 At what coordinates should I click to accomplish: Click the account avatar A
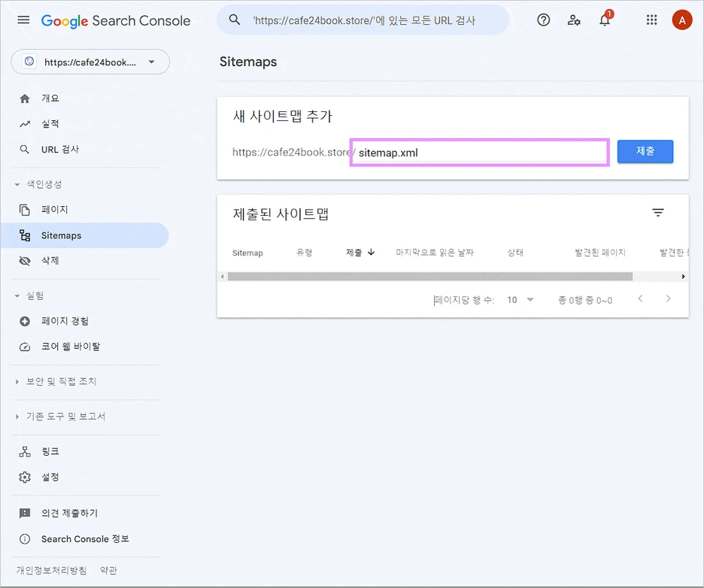tap(681, 20)
